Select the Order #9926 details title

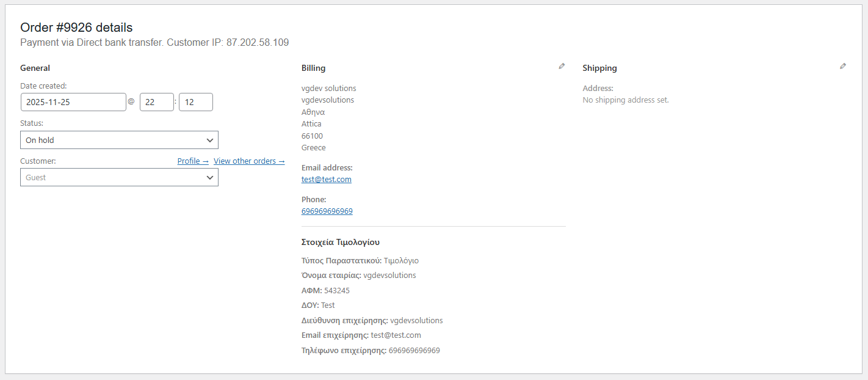[76, 27]
